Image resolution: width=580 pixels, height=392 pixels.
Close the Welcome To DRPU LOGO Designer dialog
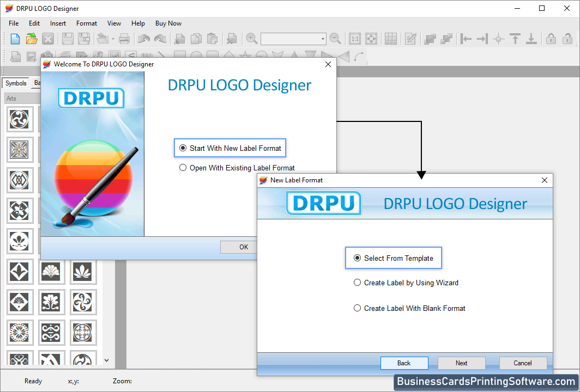click(x=328, y=64)
